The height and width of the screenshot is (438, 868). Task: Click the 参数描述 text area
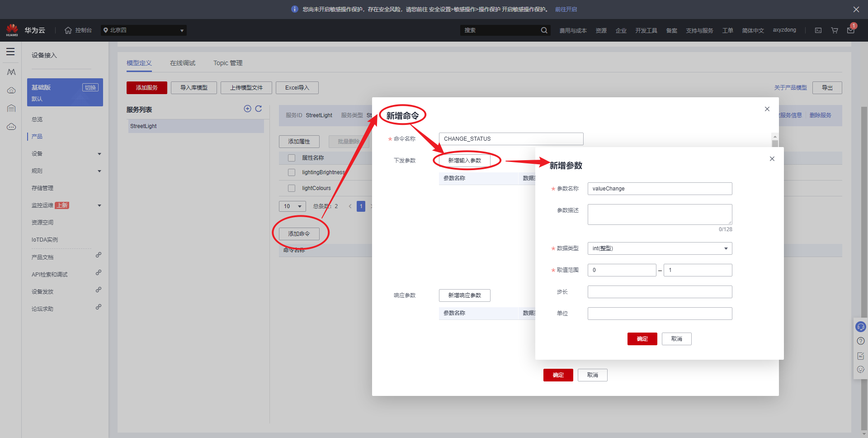(660, 214)
